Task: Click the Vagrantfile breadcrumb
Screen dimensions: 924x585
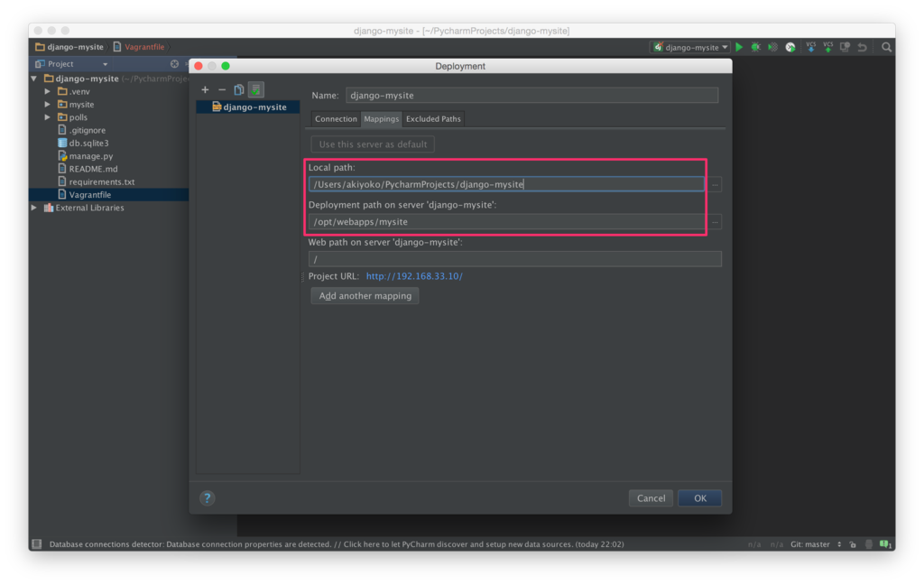Action: [139, 47]
